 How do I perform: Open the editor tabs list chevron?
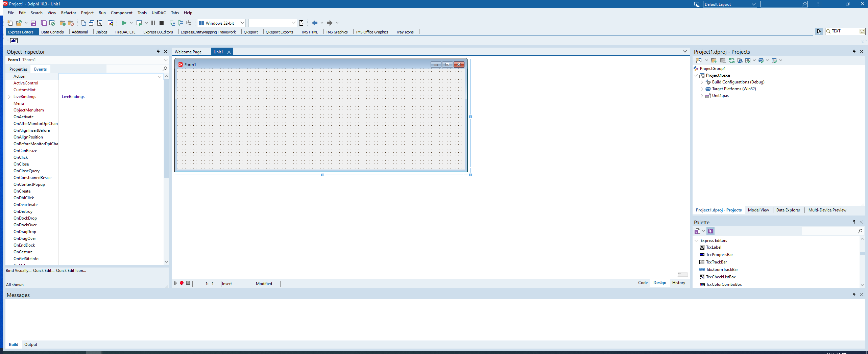click(685, 52)
